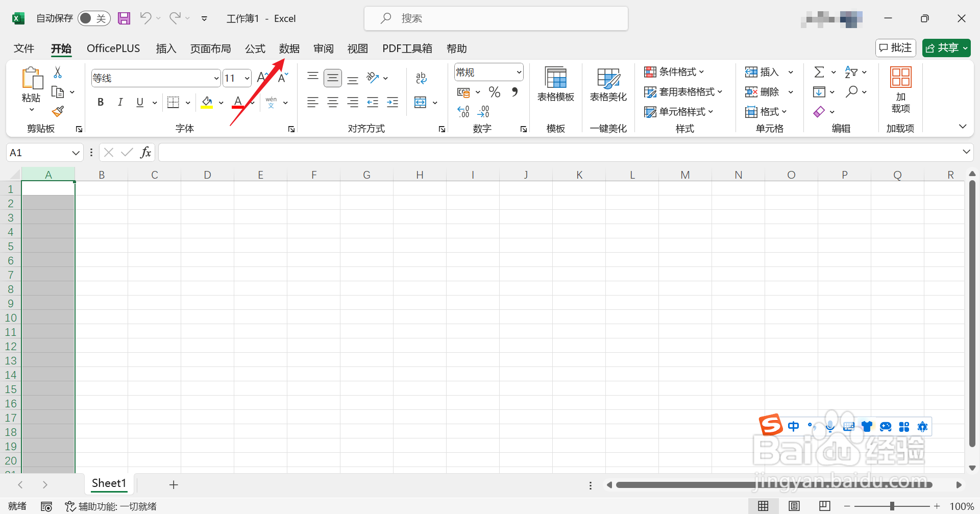Expand the formula bar chevron

966,152
